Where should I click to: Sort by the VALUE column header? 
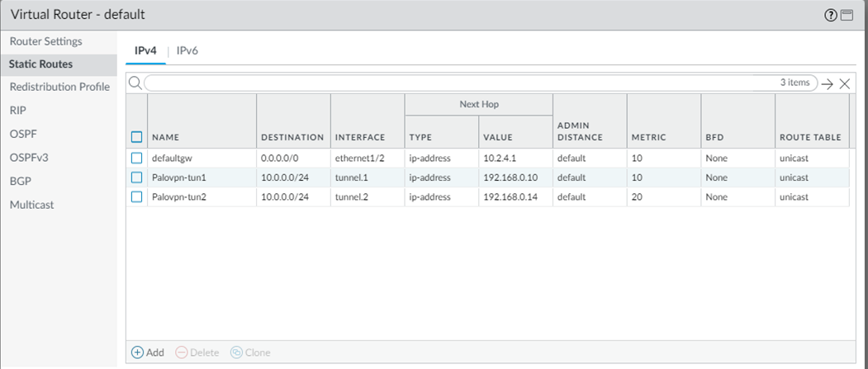coord(498,137)
